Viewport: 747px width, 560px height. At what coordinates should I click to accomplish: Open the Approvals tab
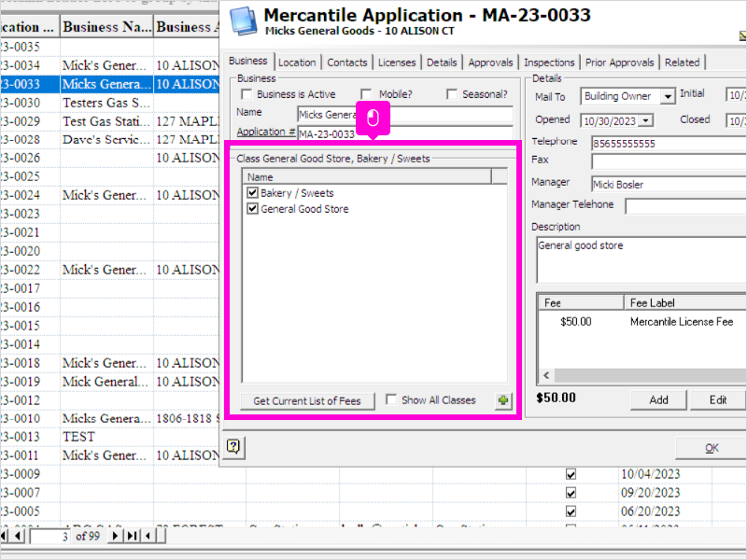490,63
